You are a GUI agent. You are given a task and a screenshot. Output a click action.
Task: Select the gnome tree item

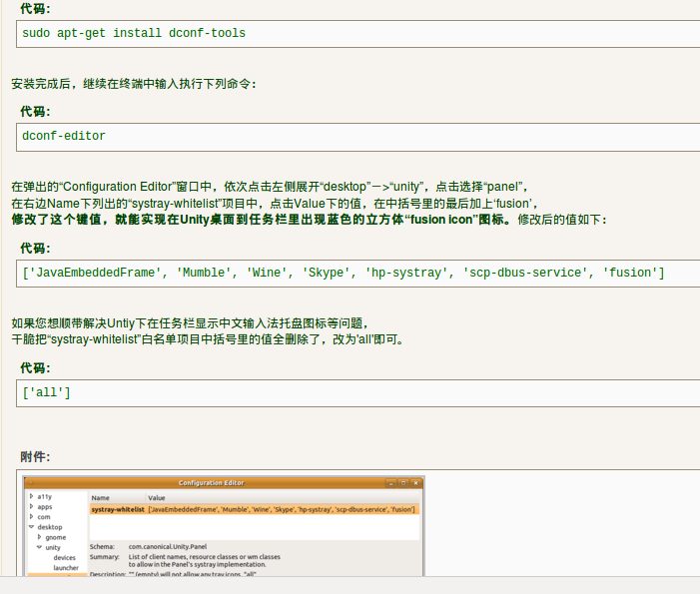56,537
